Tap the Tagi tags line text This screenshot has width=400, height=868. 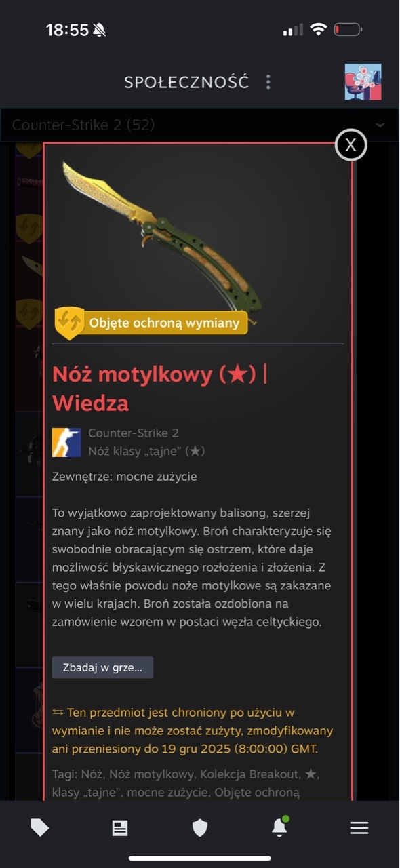pyautogui.click(x=186, y=783)
